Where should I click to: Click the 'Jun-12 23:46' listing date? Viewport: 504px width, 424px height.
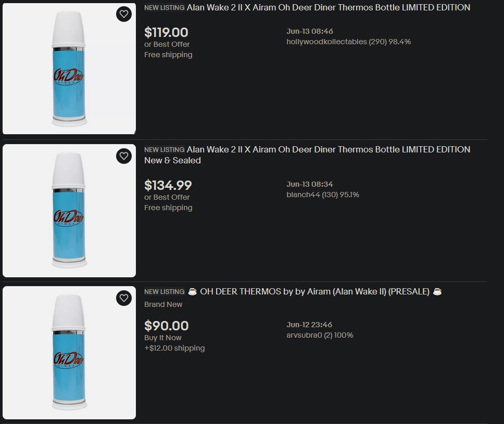[x=309, y=325]
